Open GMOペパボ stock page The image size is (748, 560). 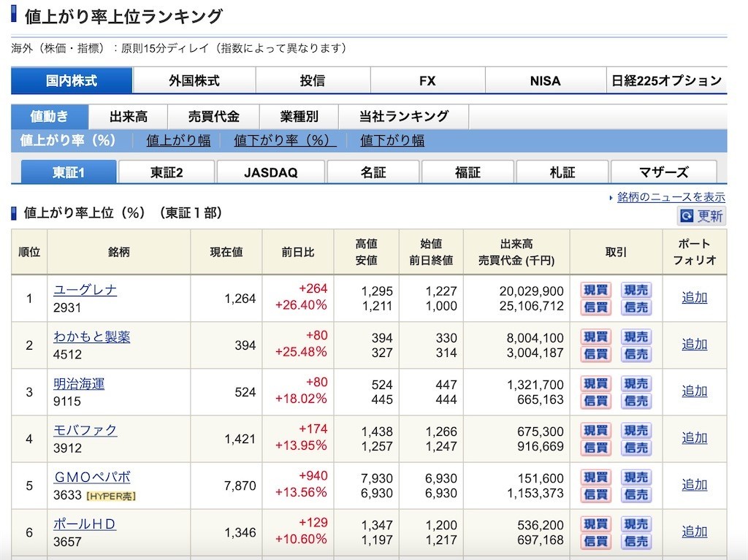click(x=92, y=477)
